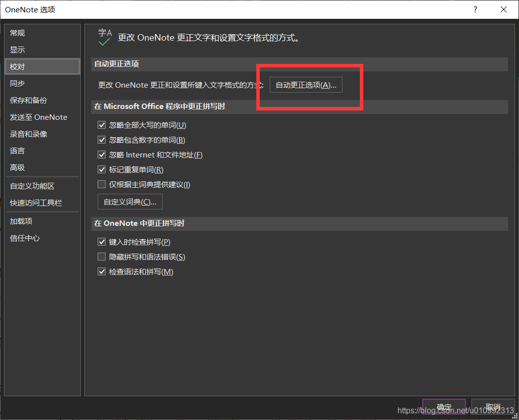Open the 加载项 page
The image size is (519, 420).
42,221
